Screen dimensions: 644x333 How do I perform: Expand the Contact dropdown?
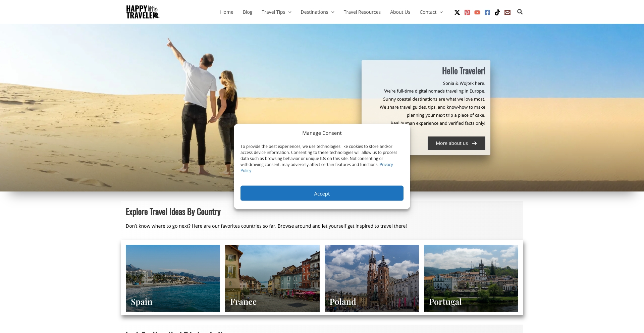(431, 12)
